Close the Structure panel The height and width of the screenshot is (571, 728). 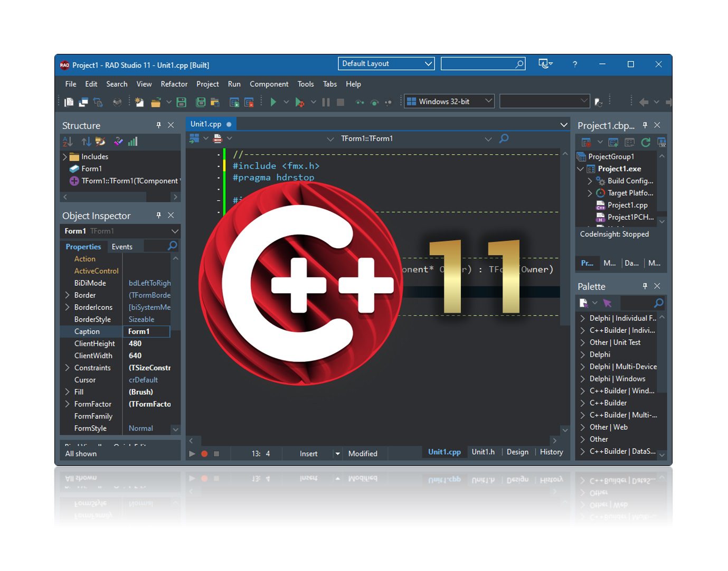coord(171,125)
